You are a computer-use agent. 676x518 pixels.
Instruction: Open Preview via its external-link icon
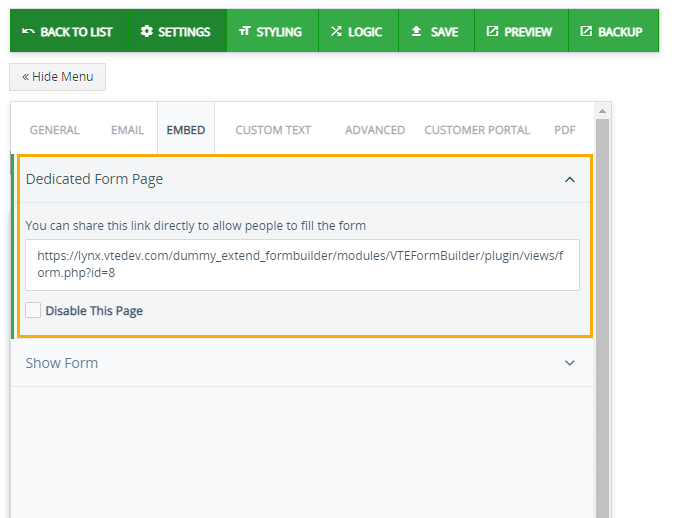click(x=492, y=31)
